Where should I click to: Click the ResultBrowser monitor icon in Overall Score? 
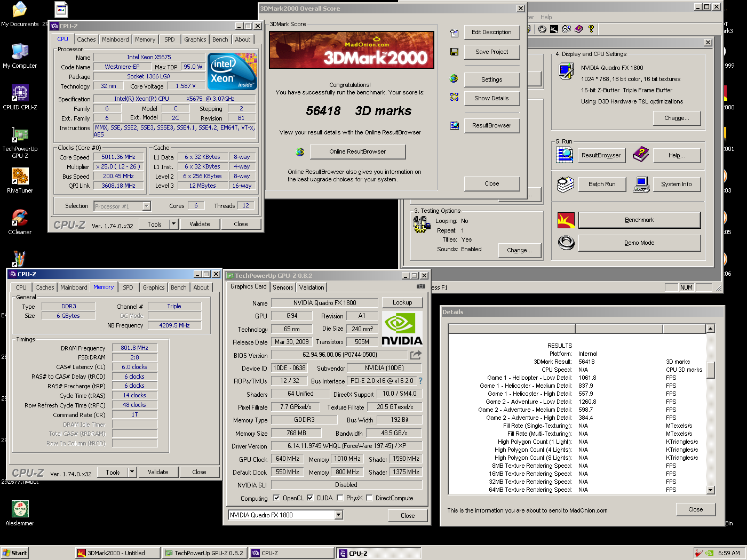454,125
